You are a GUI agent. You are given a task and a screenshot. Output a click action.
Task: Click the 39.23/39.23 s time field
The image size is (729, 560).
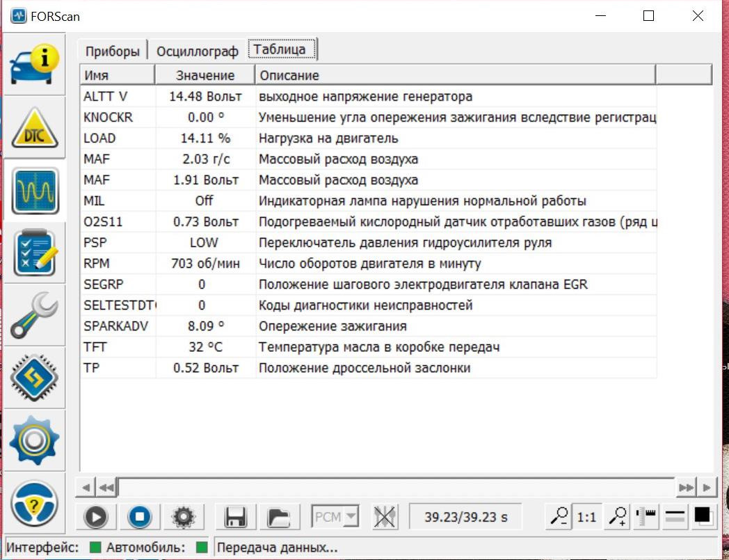click(465, 517)
